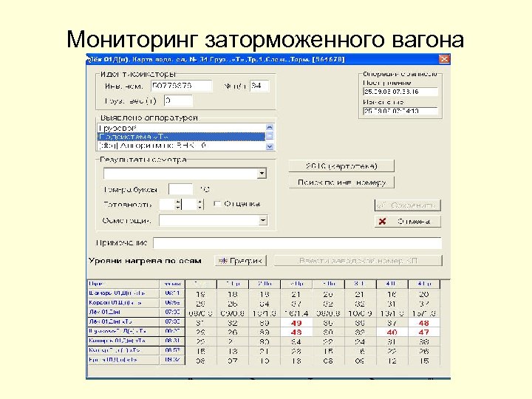Click the '16/1.4' cell in Лёк row

[x=296, y=313]
